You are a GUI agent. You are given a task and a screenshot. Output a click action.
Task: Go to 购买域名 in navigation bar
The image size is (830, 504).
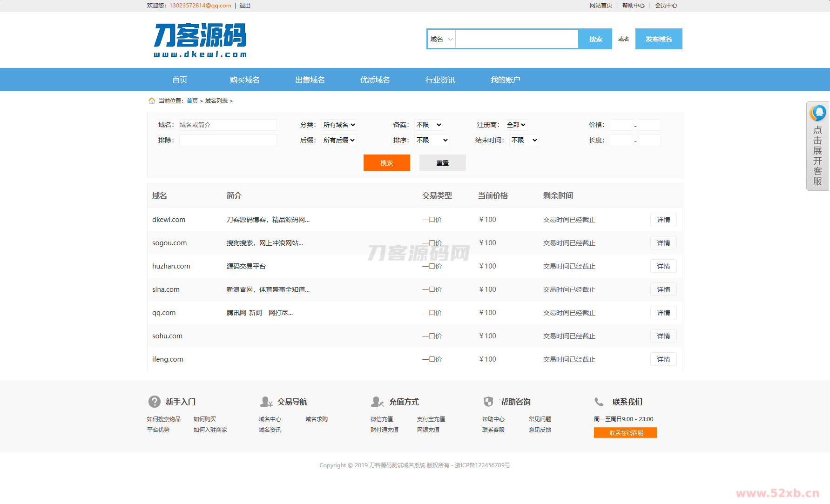click(245, 80)
